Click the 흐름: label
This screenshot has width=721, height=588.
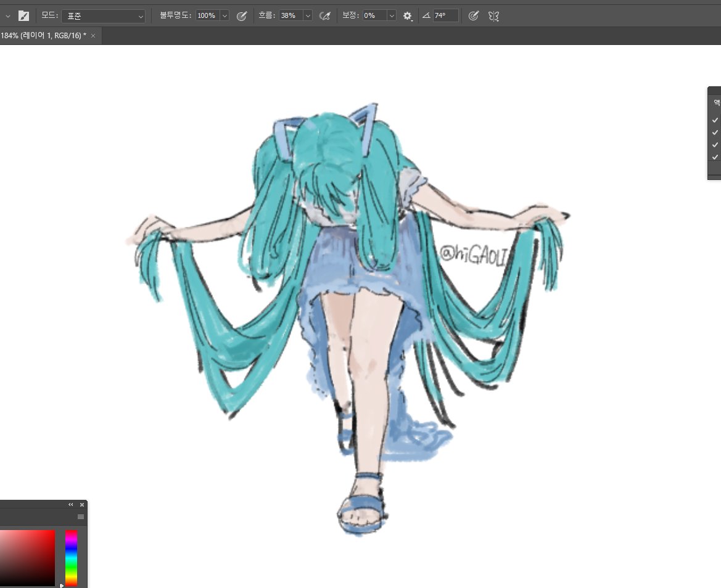coord(266,15)
